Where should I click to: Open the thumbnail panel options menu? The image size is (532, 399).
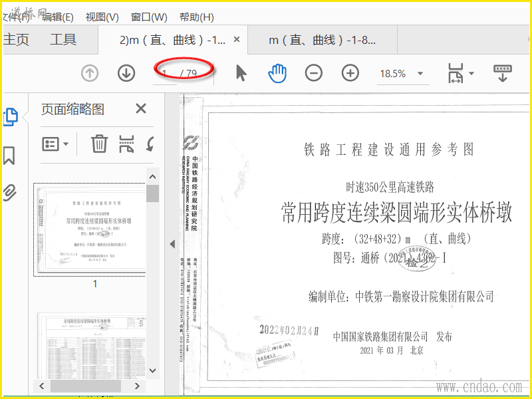55,144
